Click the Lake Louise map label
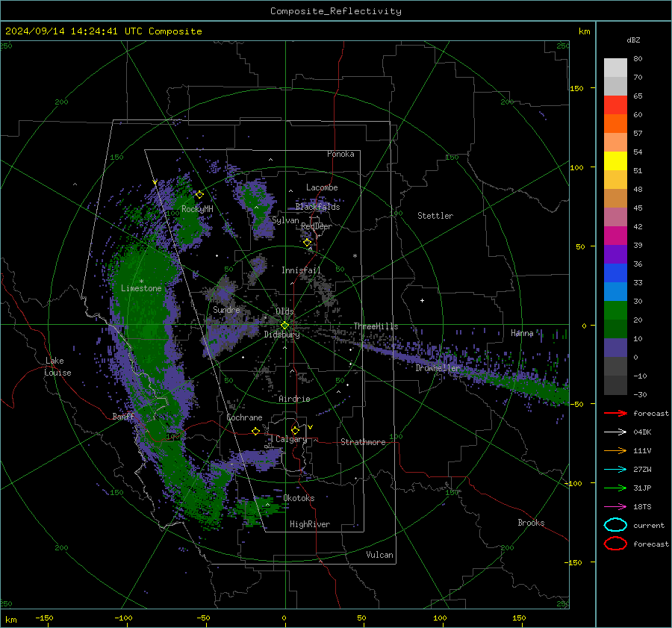672x628 pixels. pyautogui.click(x=57, y=367)
